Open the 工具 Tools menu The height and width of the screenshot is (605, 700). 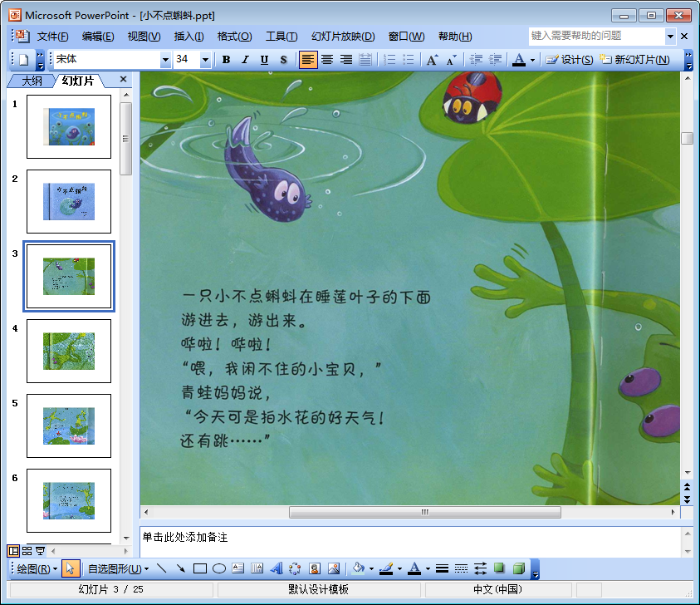pyautogui.click(x=281, y=37)
